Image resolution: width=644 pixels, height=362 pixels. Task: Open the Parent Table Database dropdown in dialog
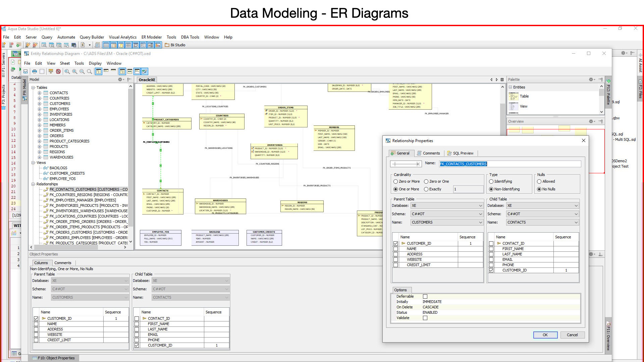tap(447, 205)
